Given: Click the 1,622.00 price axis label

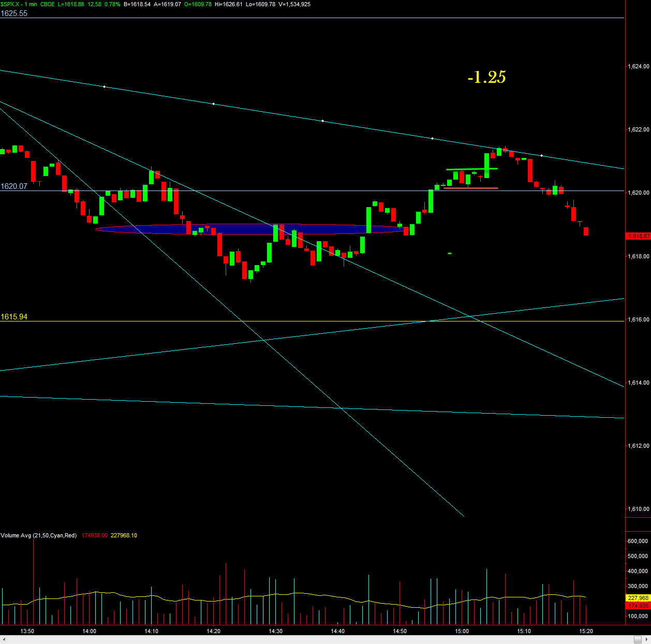Looking at the screenshot, I should [x=638, y=129].
